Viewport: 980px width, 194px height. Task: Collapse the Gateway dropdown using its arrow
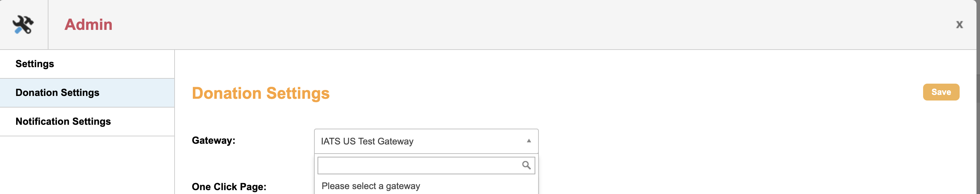pos(528,141)
